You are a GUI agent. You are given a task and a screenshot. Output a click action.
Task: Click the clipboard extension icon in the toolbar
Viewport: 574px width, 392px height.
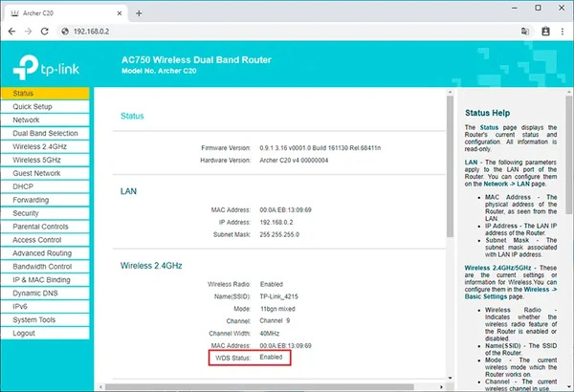(545, 32)
